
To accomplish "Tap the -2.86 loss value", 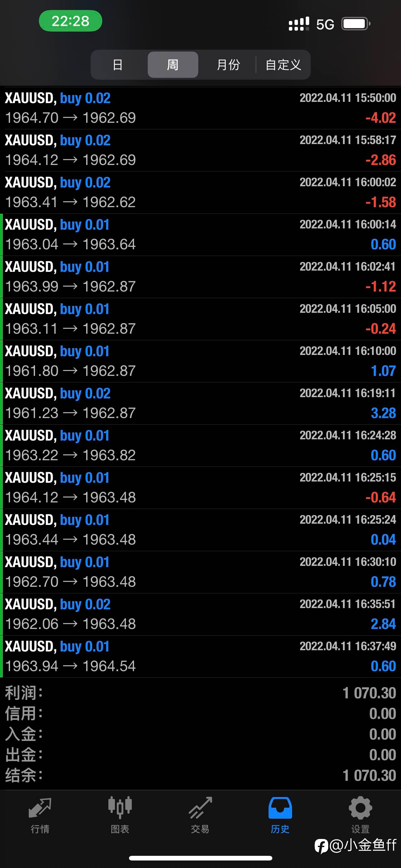I will coord(381,160).
